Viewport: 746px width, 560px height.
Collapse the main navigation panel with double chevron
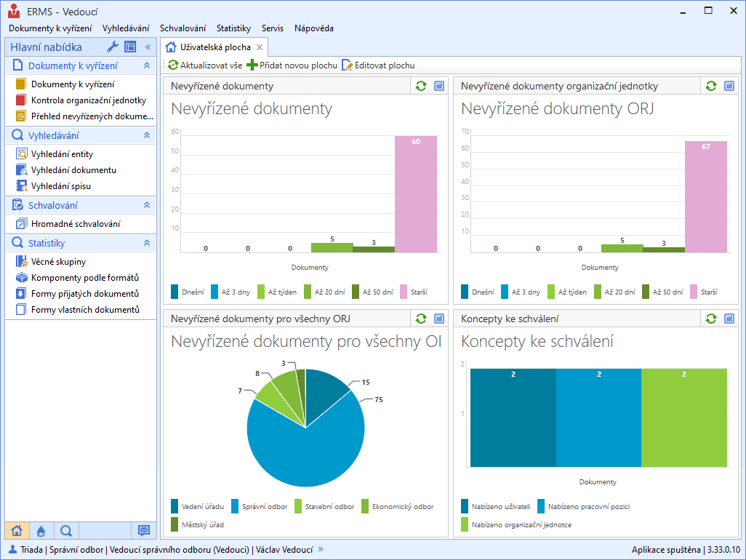click(148, 47)
